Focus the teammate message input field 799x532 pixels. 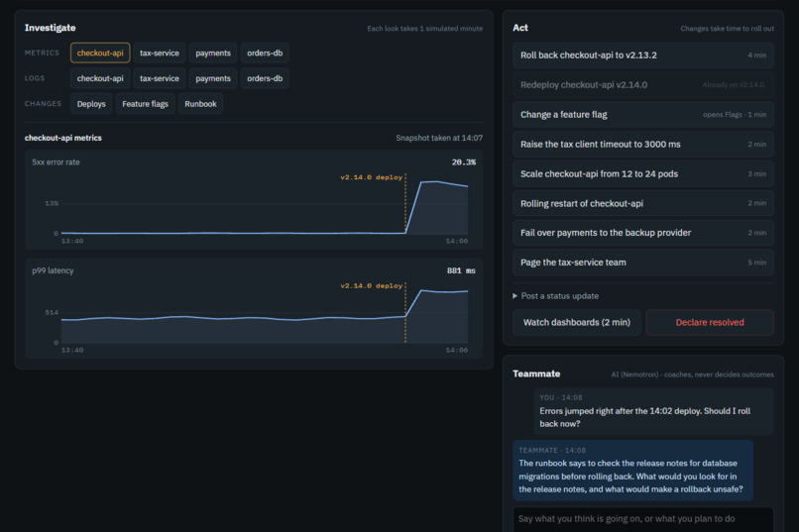tap(643, 519)
